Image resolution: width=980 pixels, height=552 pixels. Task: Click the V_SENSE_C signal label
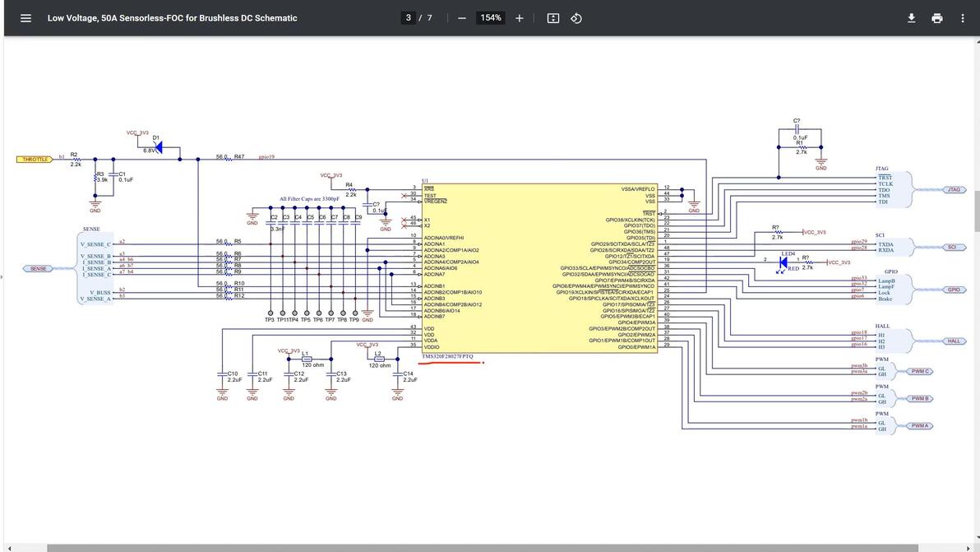pyautogui.click(x=95, y=244)
